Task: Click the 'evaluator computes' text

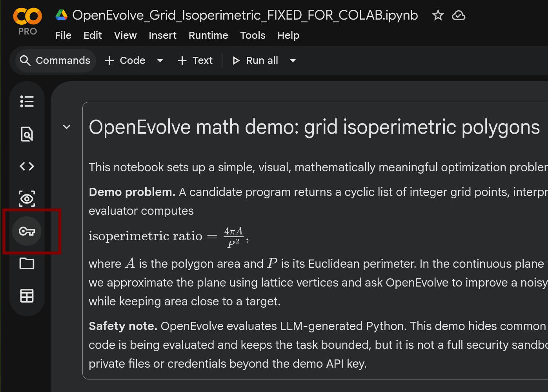Action: [x=141, y=211]
